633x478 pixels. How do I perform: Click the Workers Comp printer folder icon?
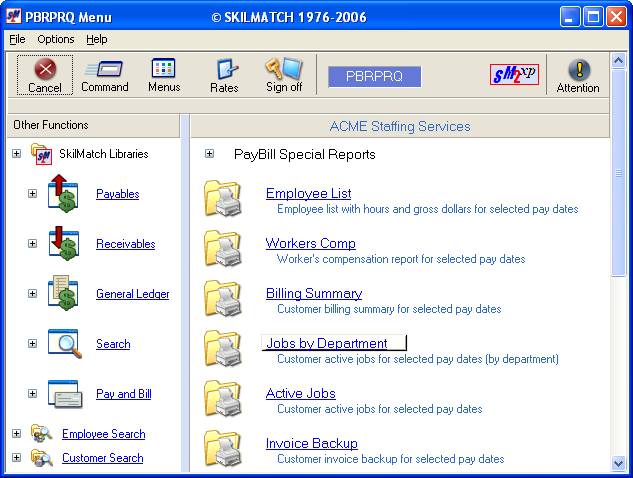[x=223, y=248]
